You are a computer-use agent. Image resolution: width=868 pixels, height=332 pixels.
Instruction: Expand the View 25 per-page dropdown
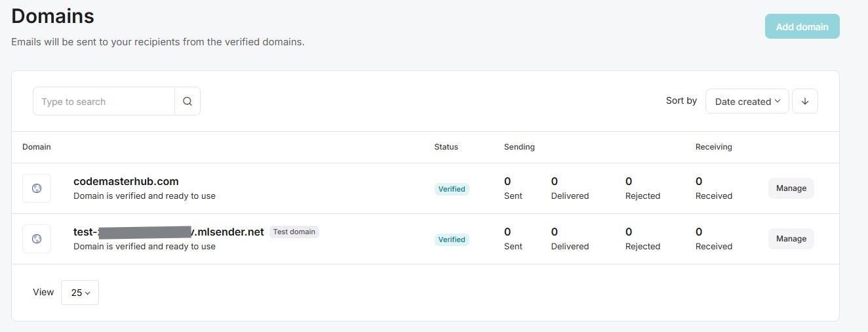click(x=80, y=293)
